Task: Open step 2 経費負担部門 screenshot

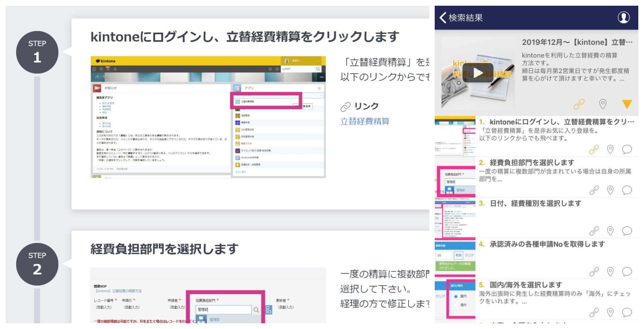Action: pos(208,295)
